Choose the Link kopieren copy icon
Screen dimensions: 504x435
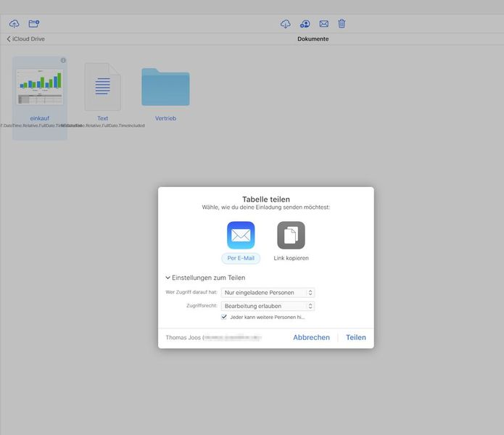click(291, 235)
